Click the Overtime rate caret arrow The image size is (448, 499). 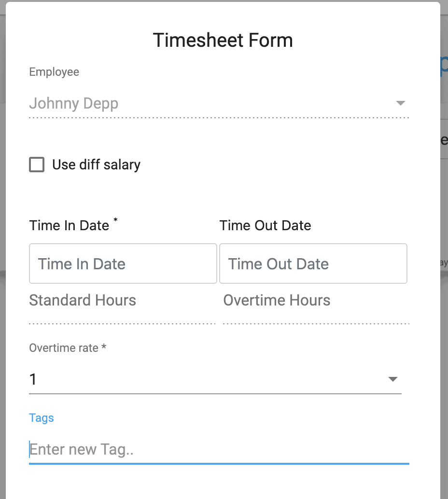pos(393,379)
